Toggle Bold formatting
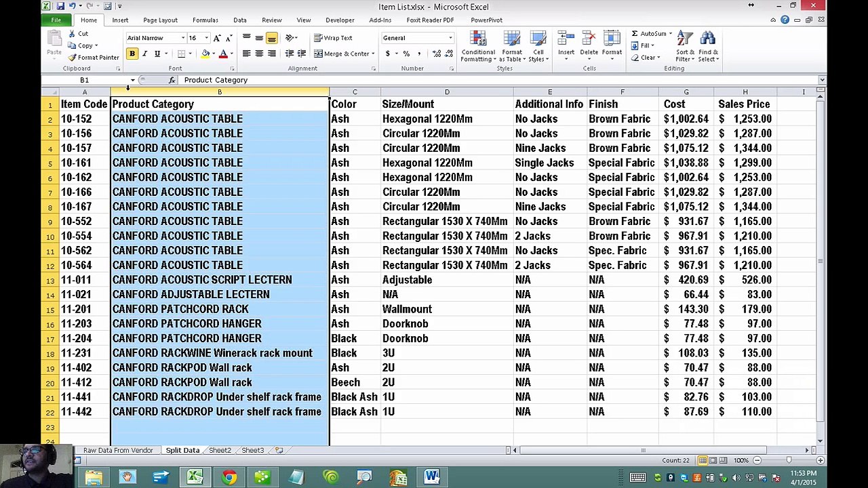Viewport: 868px width, 488px height. coord(132,54)
